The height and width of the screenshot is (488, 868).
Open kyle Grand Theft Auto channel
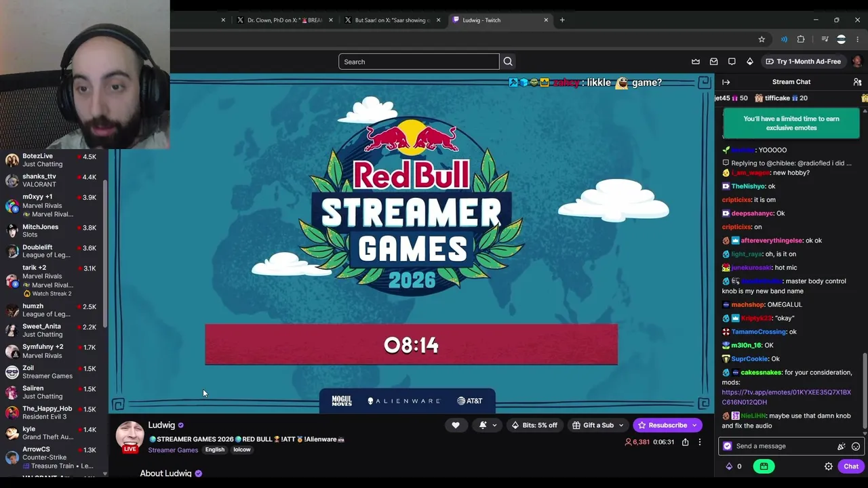tap(53, 433)
